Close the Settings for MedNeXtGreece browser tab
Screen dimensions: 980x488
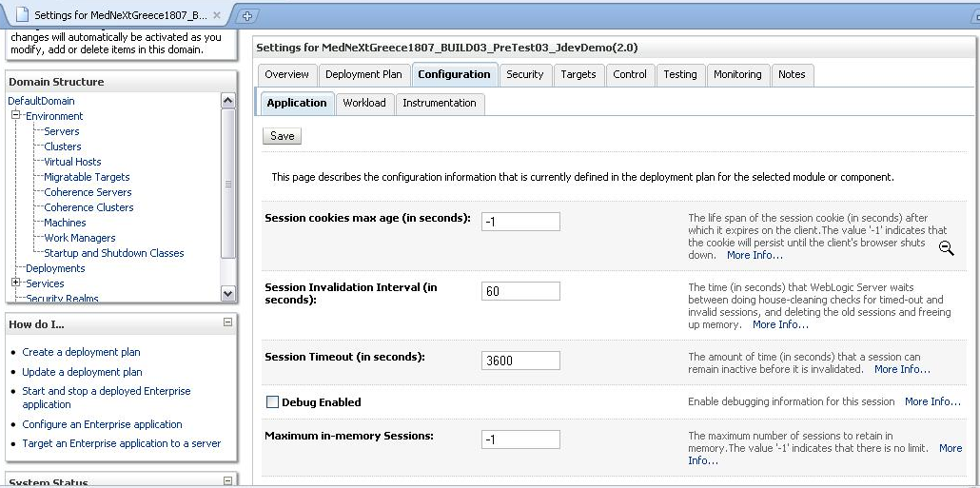point(216,15)
